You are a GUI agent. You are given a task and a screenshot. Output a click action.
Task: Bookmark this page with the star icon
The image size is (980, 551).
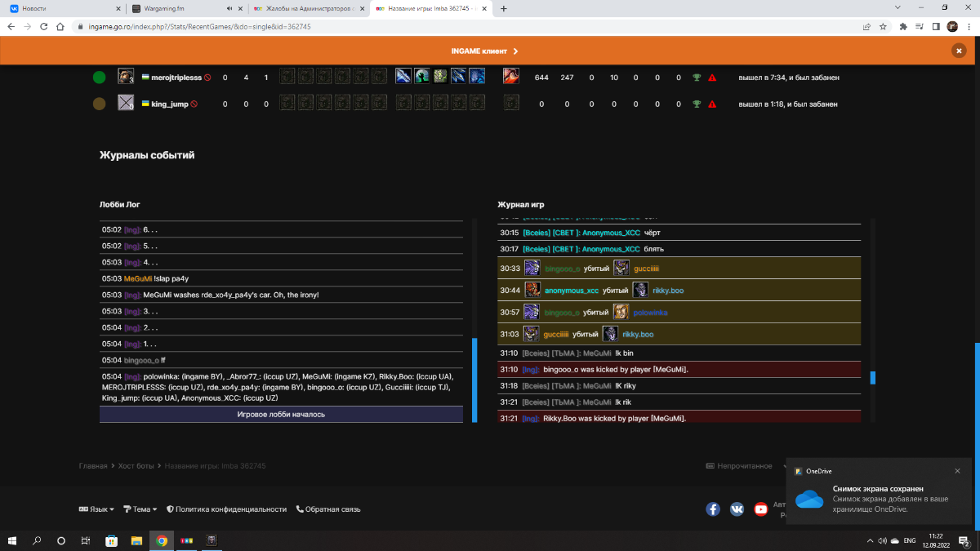884,26
